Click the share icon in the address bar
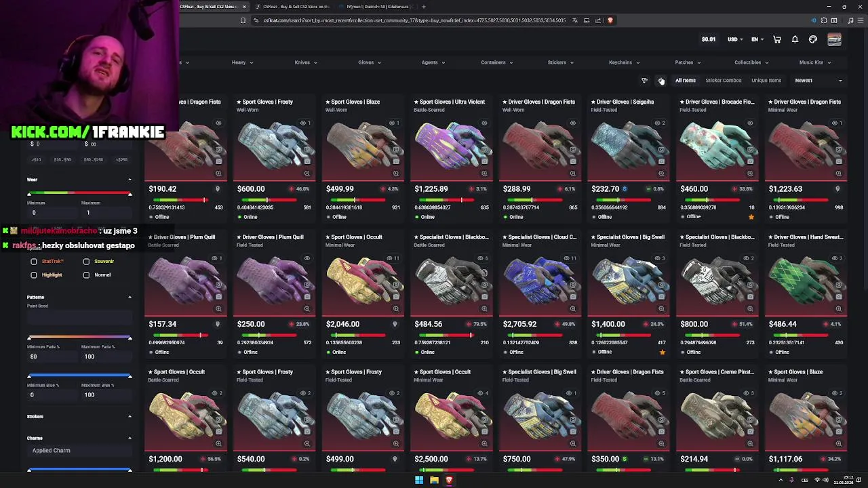The image size is (868, 488). 598,20
